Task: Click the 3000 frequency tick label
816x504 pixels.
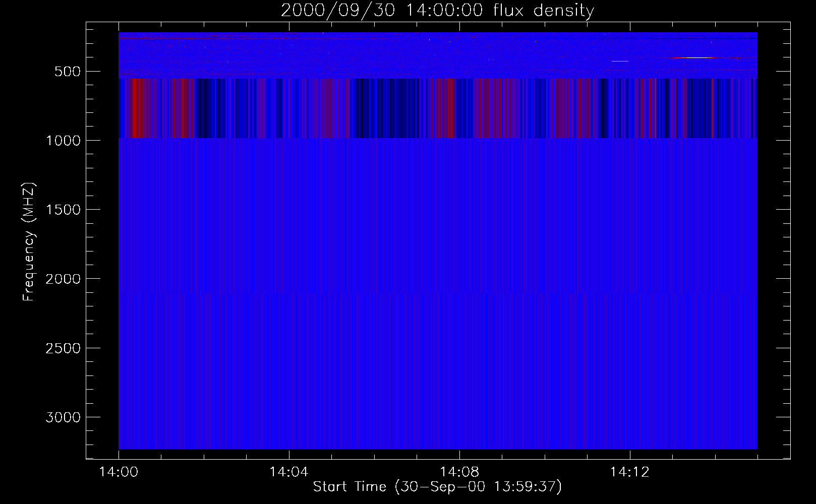Action: point(63,417)
